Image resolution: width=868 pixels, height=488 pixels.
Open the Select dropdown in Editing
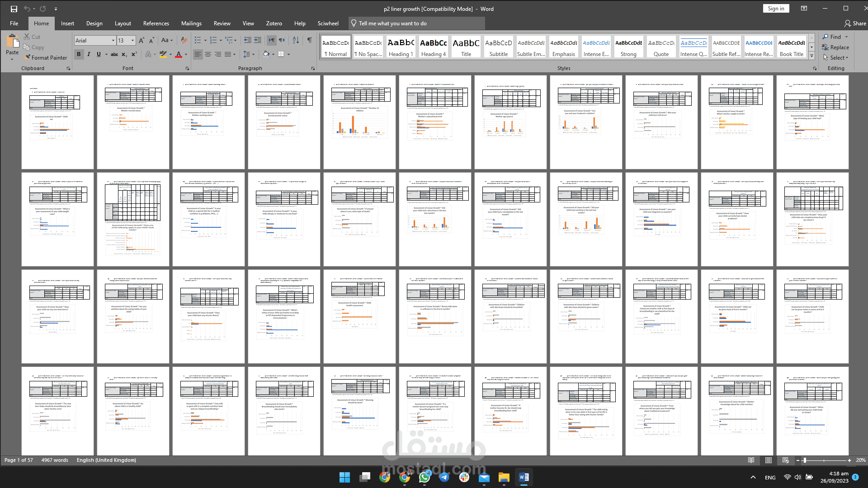[835, 58]
